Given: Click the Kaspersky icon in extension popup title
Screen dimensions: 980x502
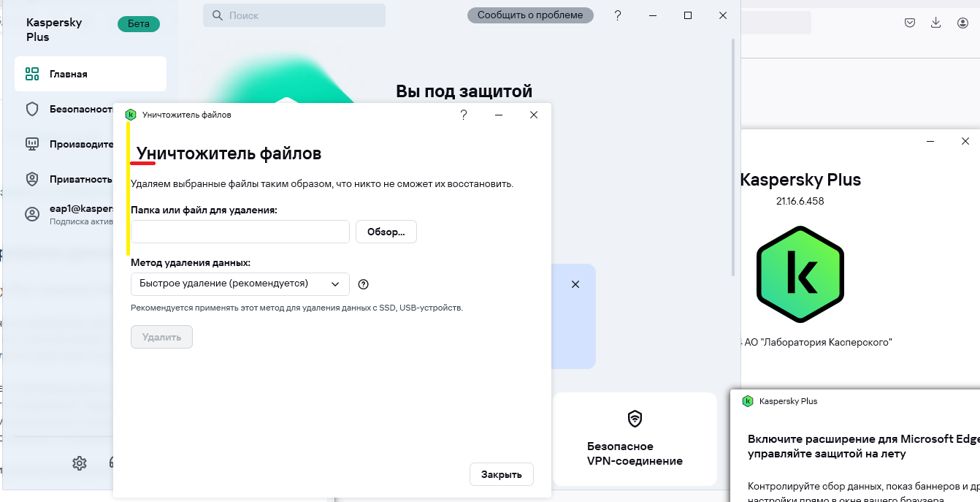Looking at the screenshot, I should point(748,401).
